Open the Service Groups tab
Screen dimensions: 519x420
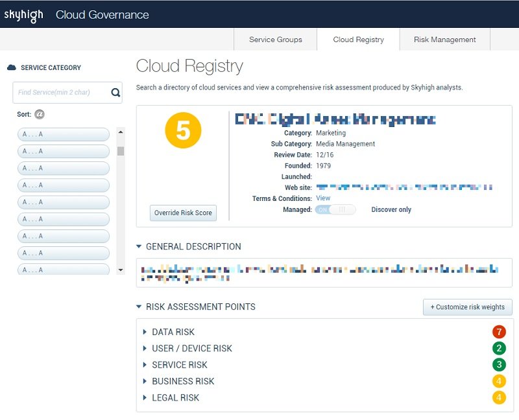click(275, 40)
